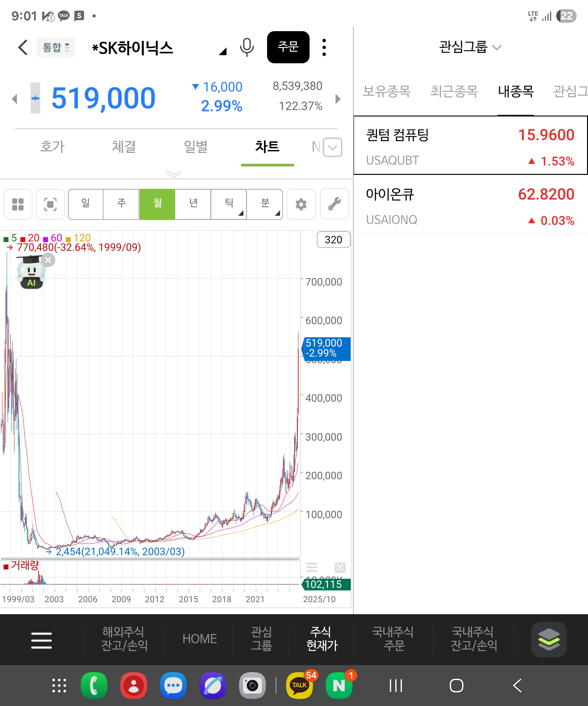Open the volume panel menu lines icon

click(312, 567)
